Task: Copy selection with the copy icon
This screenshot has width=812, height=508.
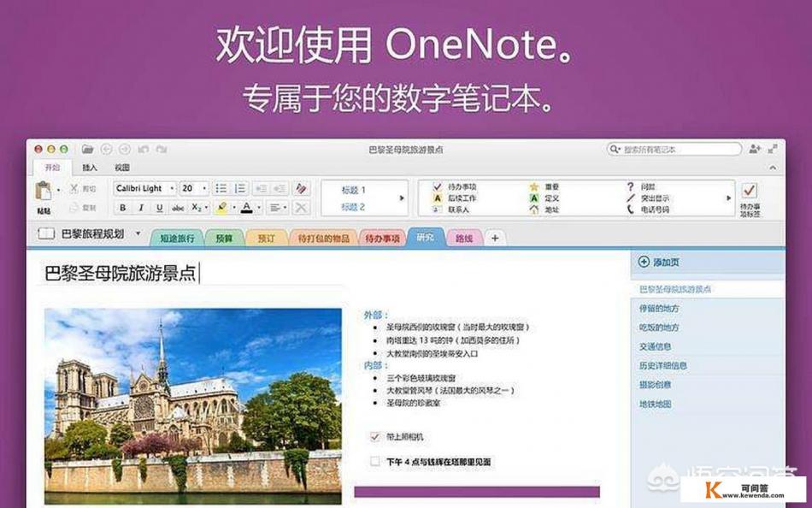Action: coord(74,208)
